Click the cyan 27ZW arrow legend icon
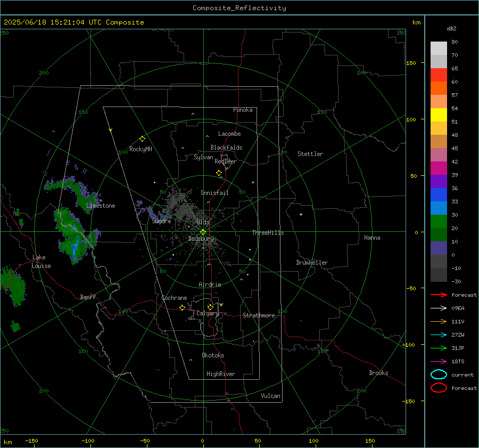The height and width of the screenshot is (448, 479). tap(439, 335)
